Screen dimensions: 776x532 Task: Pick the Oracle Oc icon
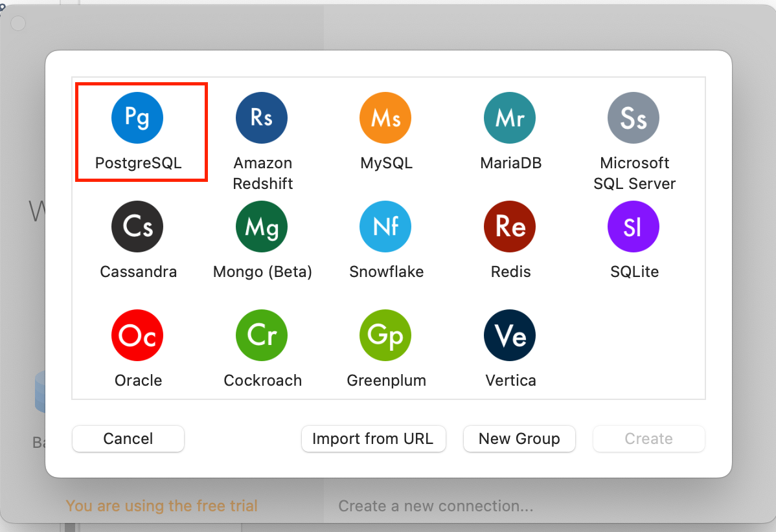(x=137, y=335)
